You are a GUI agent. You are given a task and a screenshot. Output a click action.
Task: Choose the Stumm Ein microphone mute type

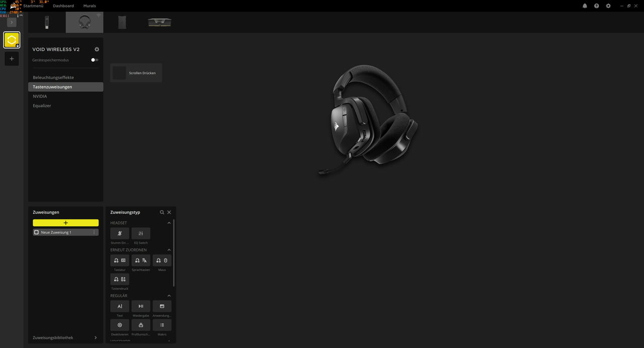click(x=120, y=233)
